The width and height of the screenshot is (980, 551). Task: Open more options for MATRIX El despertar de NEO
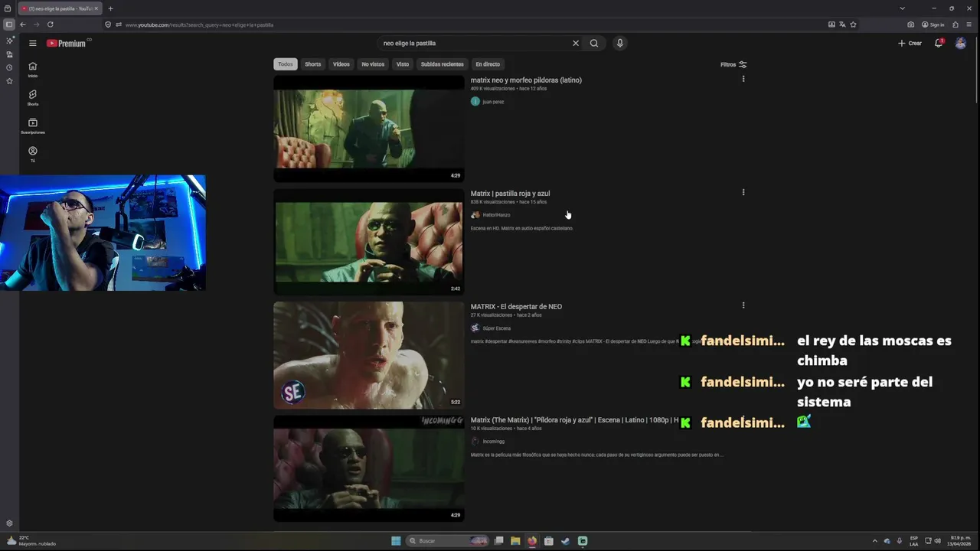coord(743,305)
